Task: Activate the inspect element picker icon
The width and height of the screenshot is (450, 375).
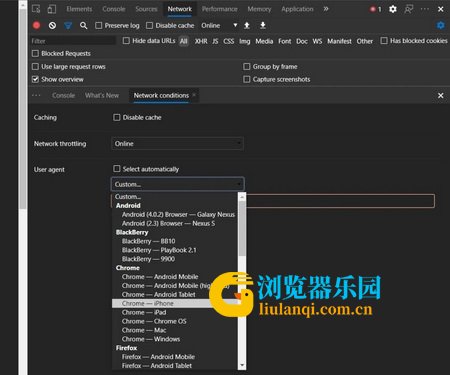Action: 36,9
